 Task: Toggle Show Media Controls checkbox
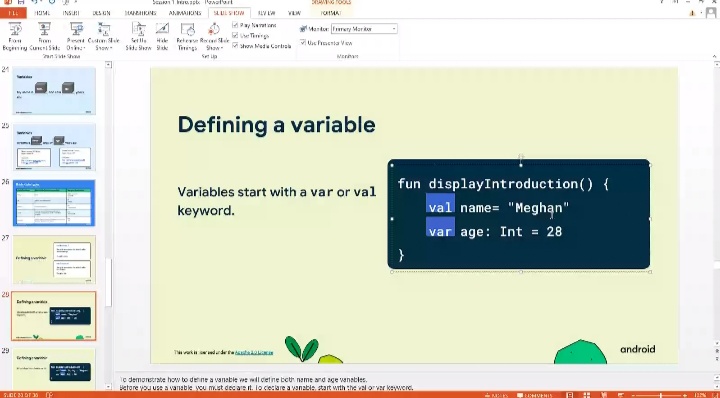pos(236,46)
